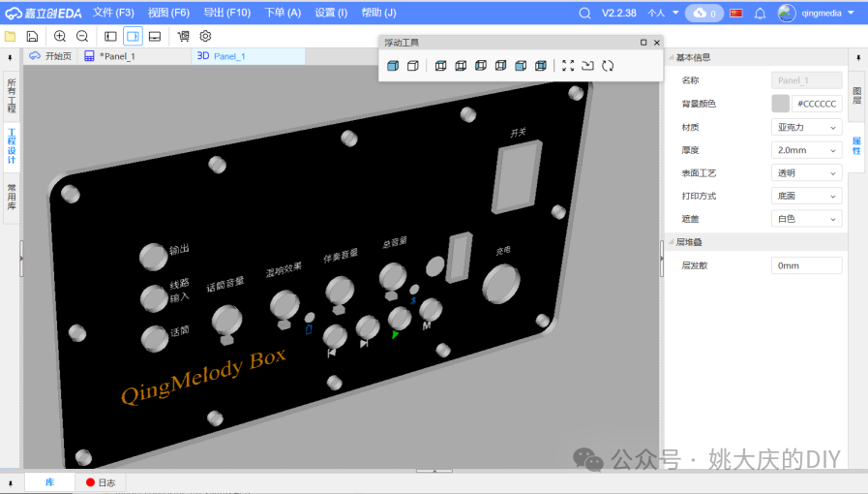Click the shopping cart order icon
The width and height of the screenshot is (868, 494).
pyautogui.click(x=183, y=37)
